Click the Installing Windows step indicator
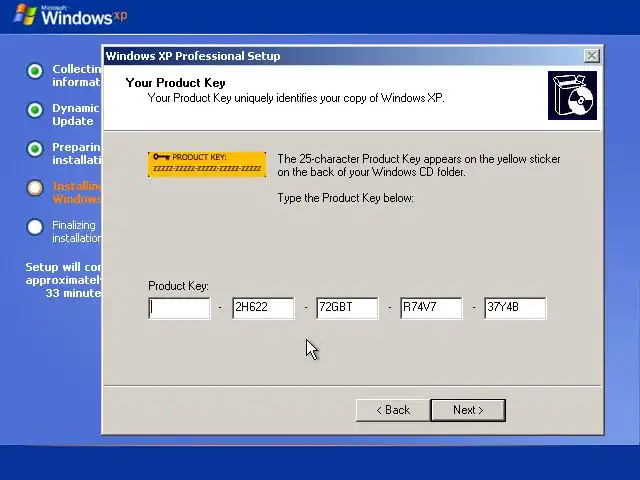This screenshot has height=480, width=640. click(x=35, y=188)
